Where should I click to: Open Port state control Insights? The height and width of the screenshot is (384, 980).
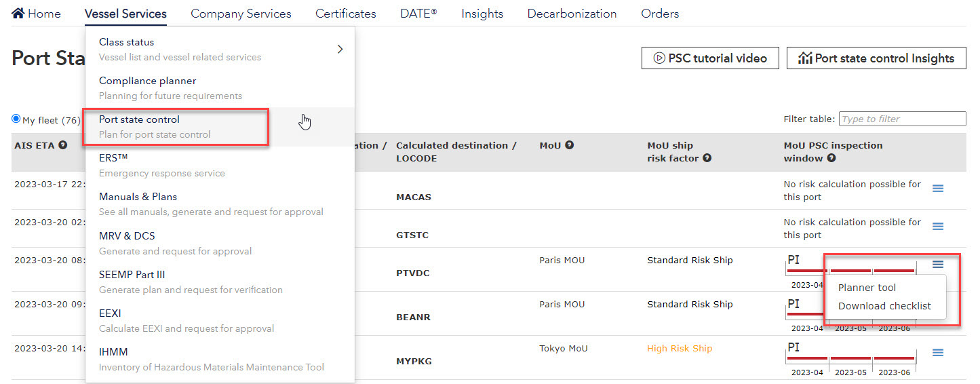tap(876, 58)
